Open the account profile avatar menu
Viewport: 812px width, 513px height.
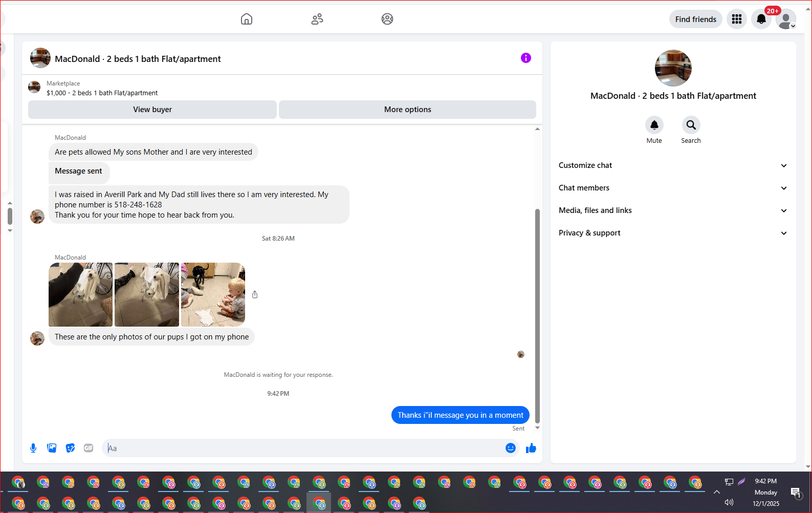786,19
